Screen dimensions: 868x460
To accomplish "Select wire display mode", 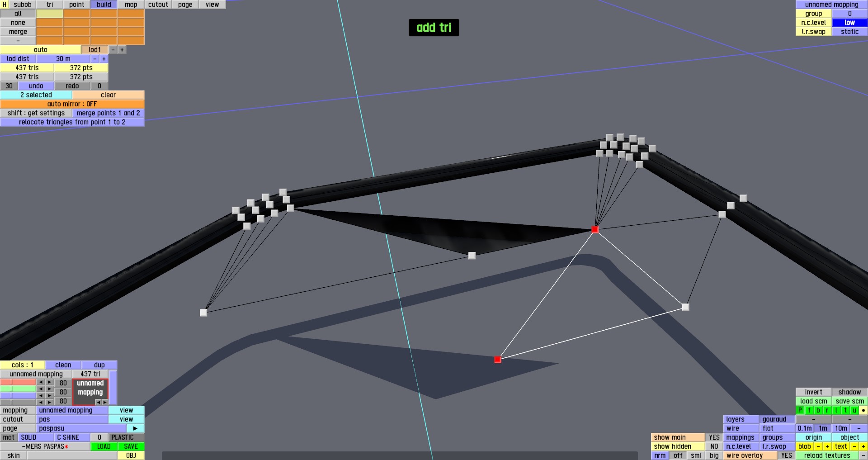I will coord(741,428).
